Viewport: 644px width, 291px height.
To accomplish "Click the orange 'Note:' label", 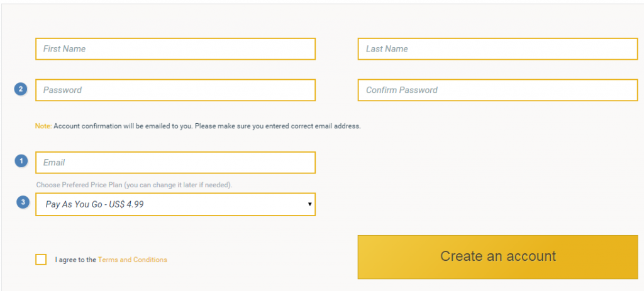I will click(43, 126).
